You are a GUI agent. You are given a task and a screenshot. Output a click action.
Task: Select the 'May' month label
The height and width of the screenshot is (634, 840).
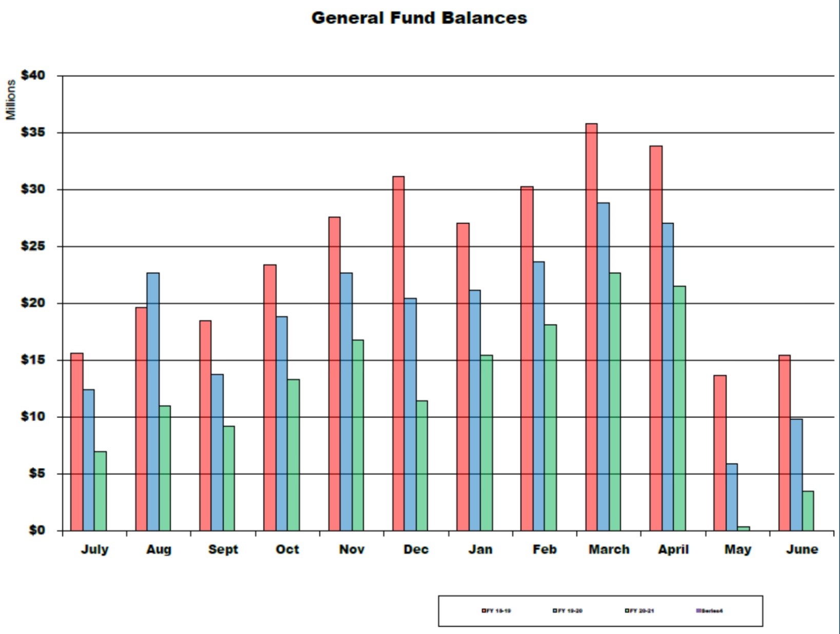click(738, 550)
